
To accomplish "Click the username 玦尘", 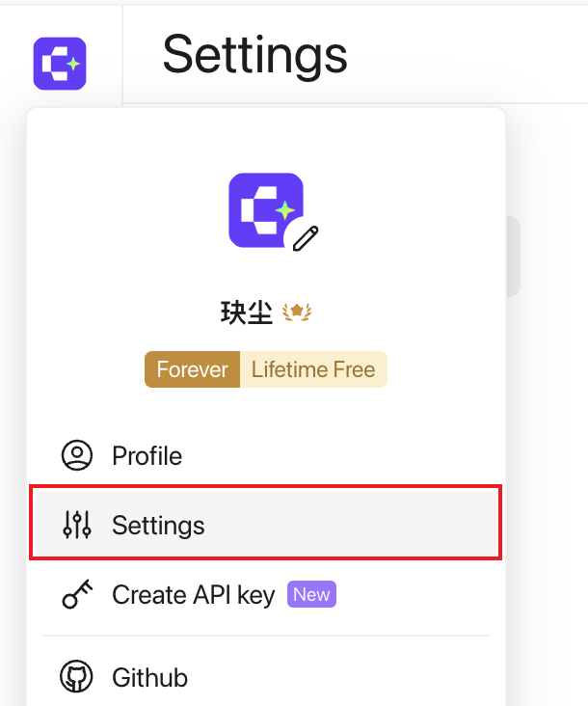I will pyautogui.click(x=247, y=312).
